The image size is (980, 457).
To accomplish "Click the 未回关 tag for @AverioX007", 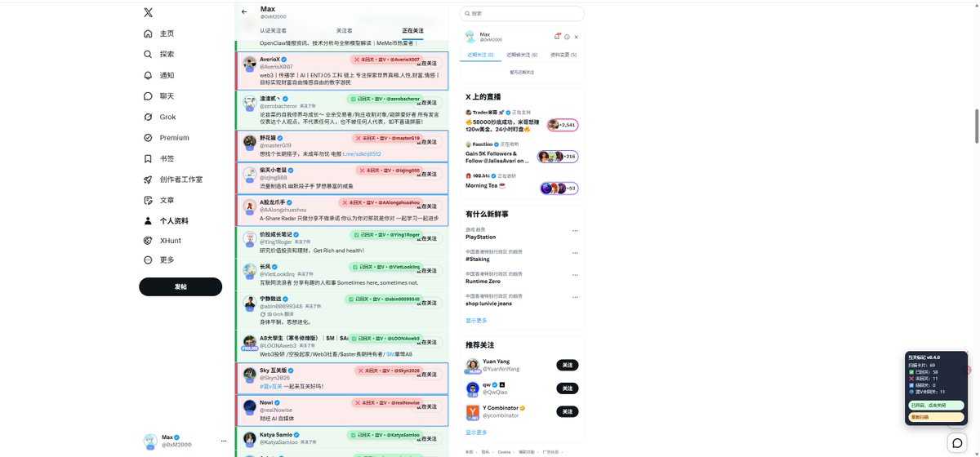I will pyautogui.click(x=385, y=60).
